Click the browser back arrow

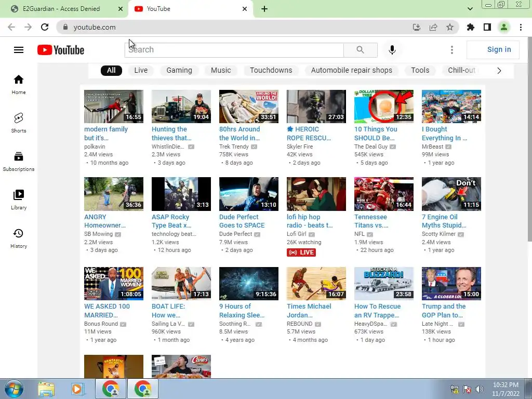click(11, 27)
